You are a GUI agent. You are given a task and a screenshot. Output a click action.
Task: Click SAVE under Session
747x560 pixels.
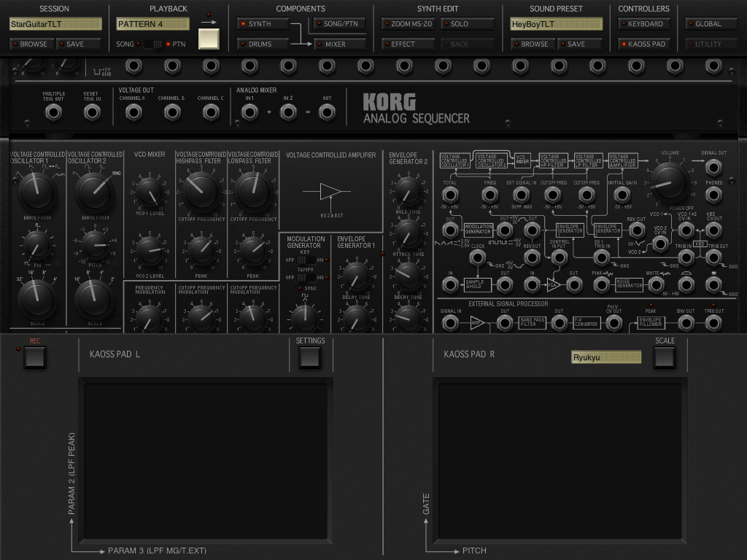pyautogui.click(x=78, y=44)
